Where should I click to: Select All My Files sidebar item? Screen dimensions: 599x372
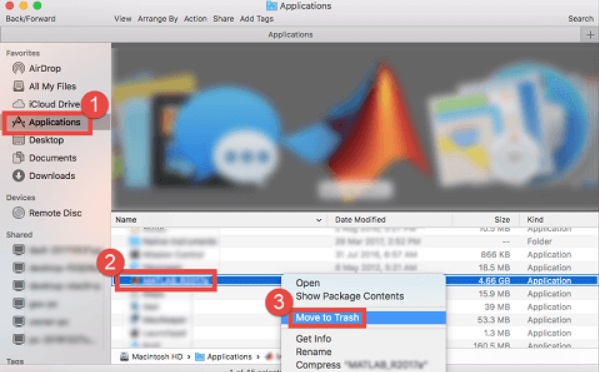point(44,86)
